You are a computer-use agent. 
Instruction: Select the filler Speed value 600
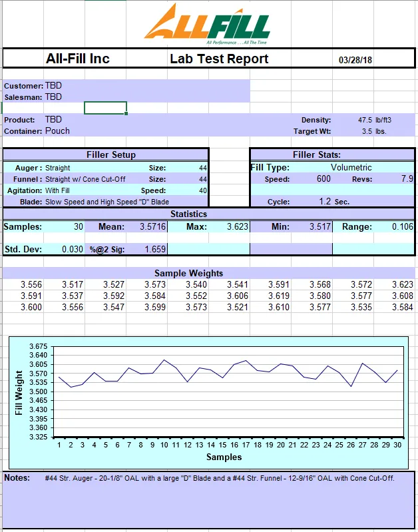click(x=323, y=179)
